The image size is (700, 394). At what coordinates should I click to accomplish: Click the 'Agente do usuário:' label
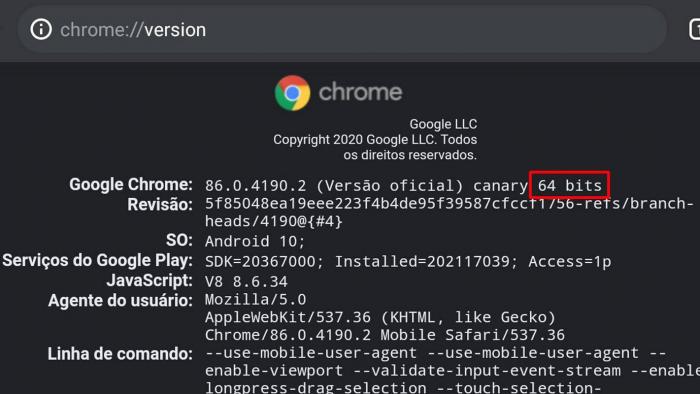tap(121, 300)
